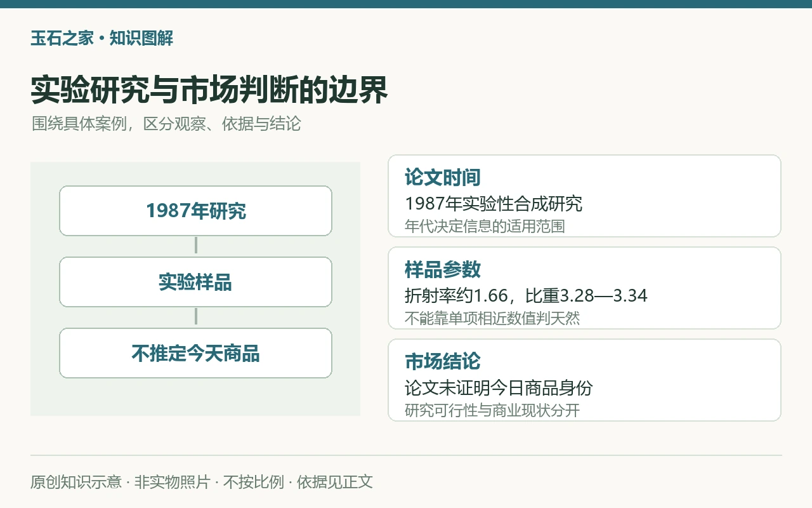This screenshot has height=508, width=812.
Task: Click the 不推定今天商品 box
Action: tap(195, 353)
